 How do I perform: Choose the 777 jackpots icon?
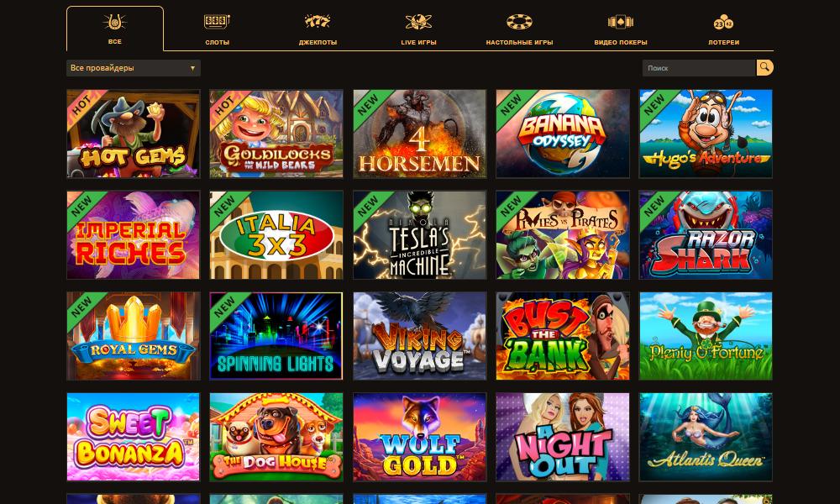coord(318,22)
